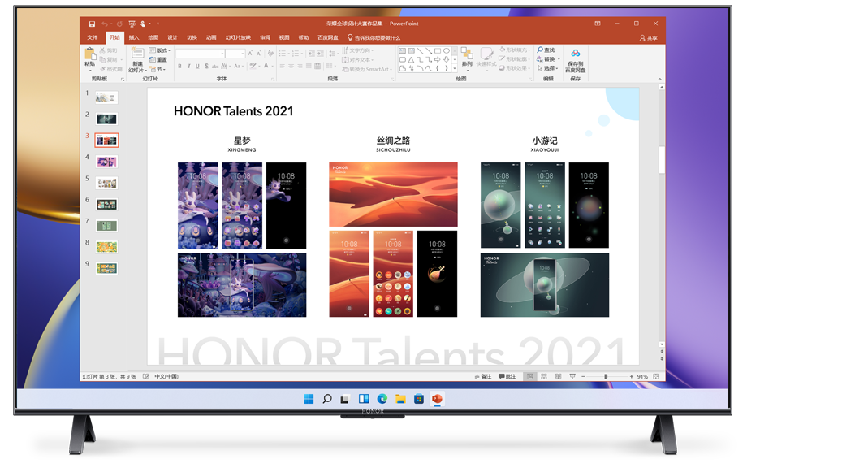
Task: Align paragraph text to the left
Action: (282, 66)
